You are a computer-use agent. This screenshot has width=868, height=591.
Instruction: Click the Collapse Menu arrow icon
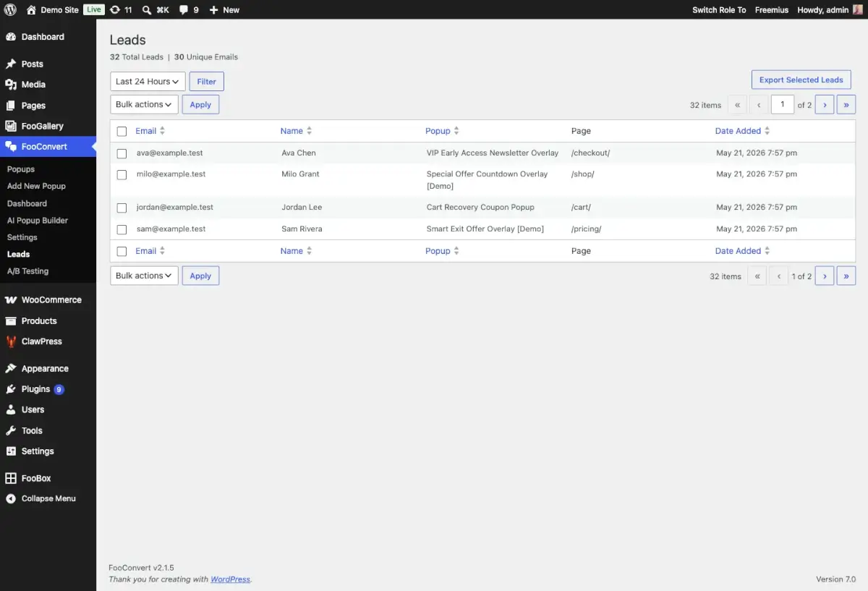pyautogui.click(x=11, y=498)
